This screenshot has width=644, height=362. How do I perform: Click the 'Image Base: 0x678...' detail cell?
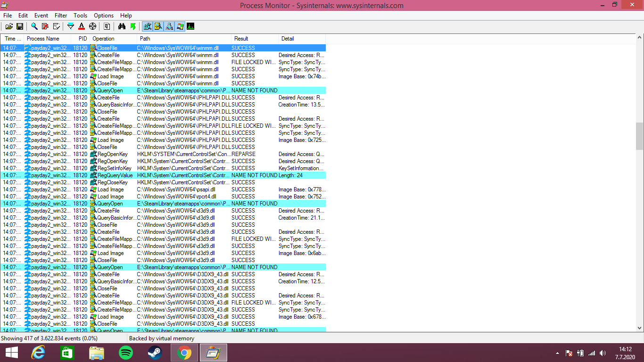click(302, 317)
